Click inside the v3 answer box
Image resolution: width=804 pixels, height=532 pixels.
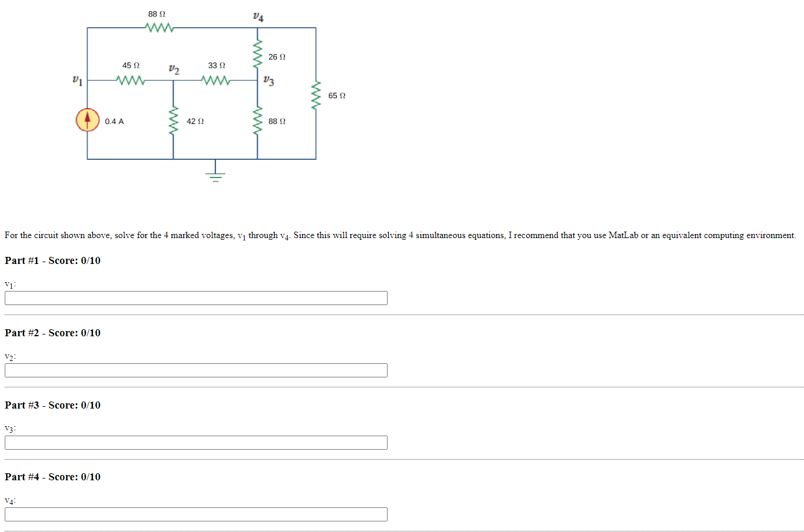(196, 443)
